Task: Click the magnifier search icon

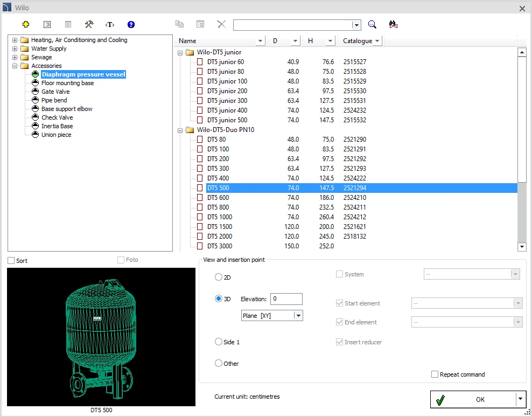Action: click(x=372, y=24)
